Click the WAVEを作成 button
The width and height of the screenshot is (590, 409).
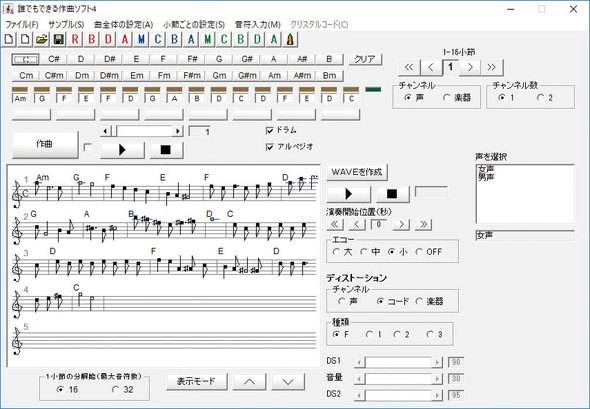(356, 172)
